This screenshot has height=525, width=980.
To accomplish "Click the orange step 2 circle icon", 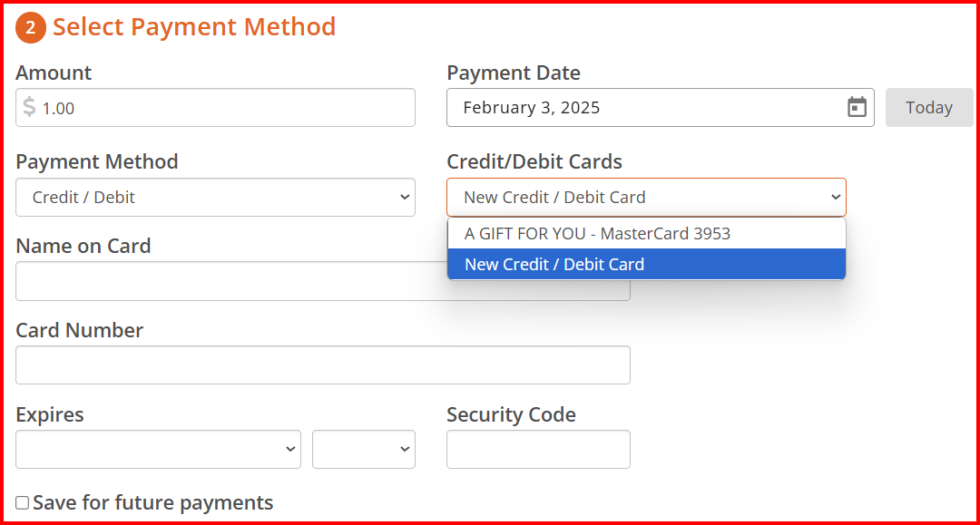I will [x=31, y=27].
